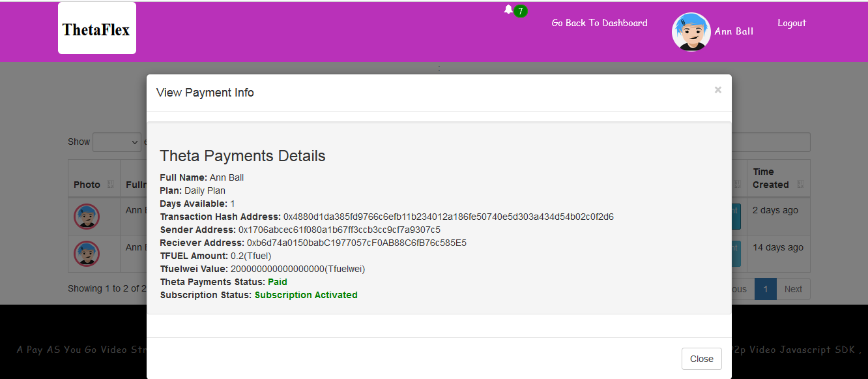Screen dimensions: 868x379
Task: Click the Subscription Activated status text
Action: tap(306, 295)
